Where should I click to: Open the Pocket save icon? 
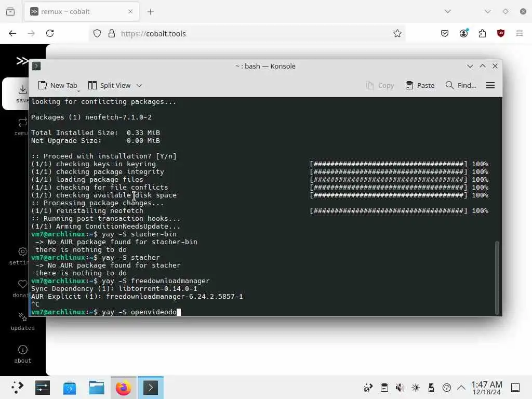click(x=445, y=33)
